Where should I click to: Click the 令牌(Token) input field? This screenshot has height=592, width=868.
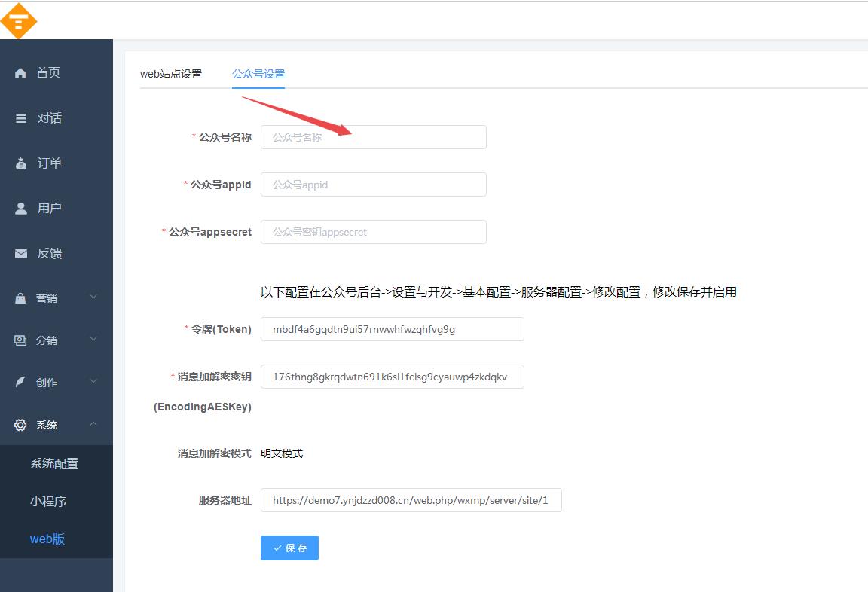(x=393, y=329)
